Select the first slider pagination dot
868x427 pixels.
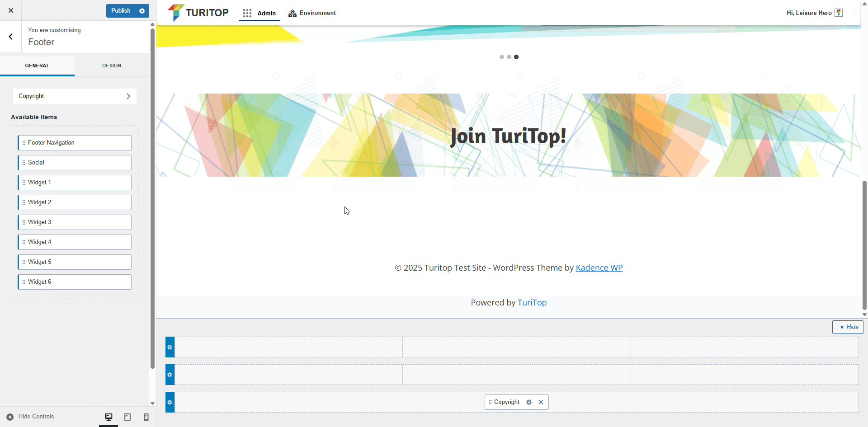tap(501, 57)
